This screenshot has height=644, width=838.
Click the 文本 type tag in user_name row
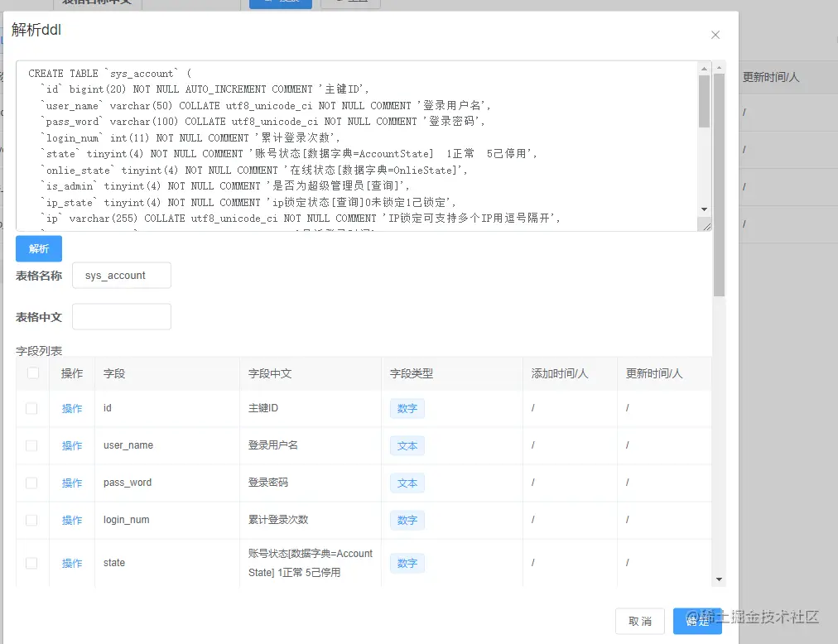(407, 445)
